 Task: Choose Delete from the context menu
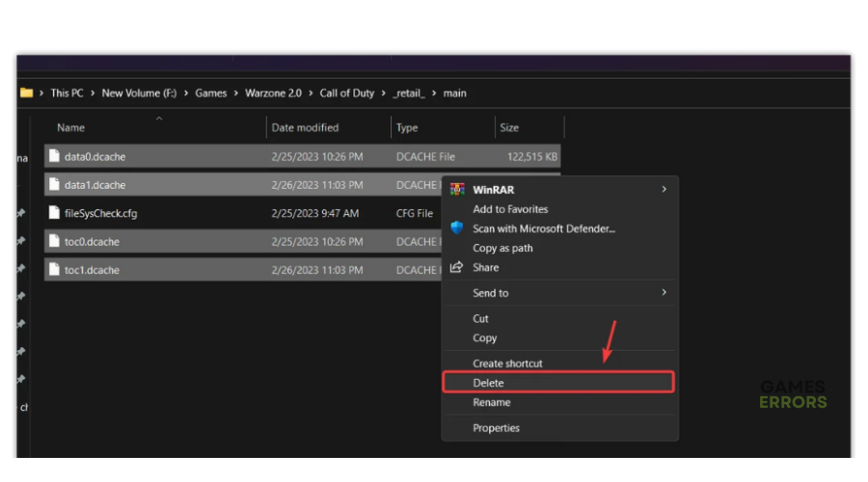click(558, 383)
